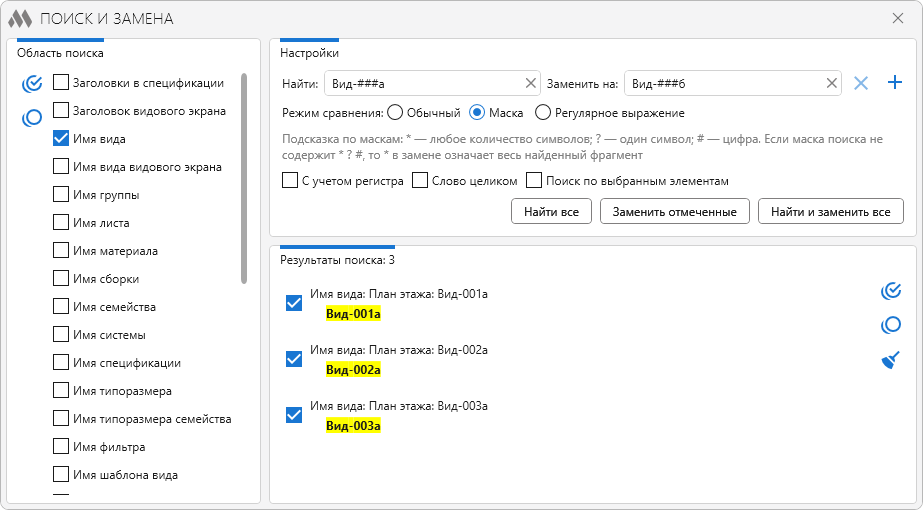Uncheck the result 'Вид-002а'
The image size is (923, 510).
coord(294,359)
